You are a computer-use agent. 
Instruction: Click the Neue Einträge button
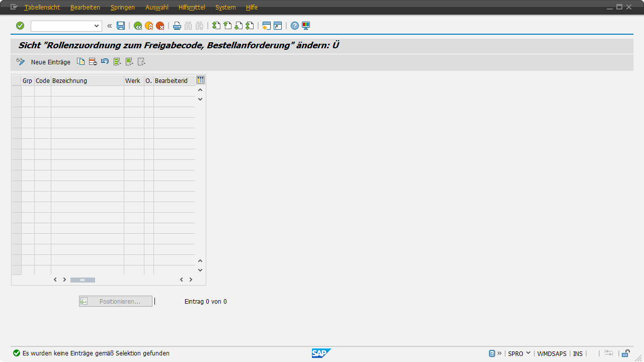[x=51, y=62]
